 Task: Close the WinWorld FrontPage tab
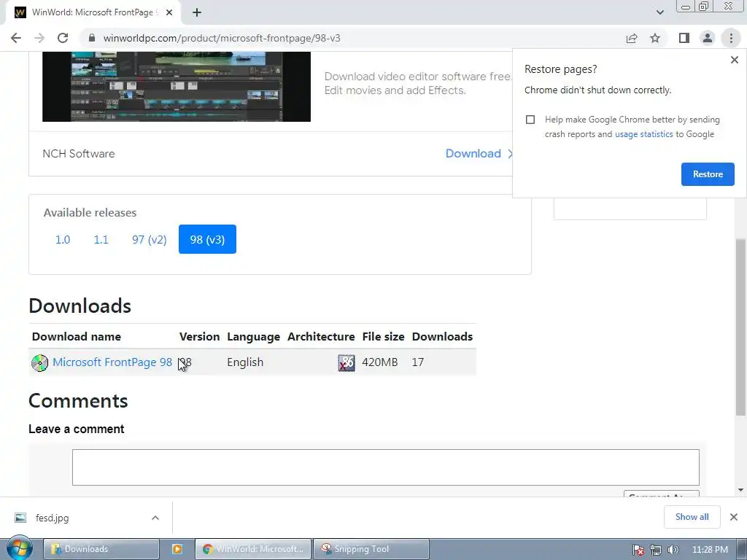click(169, 12)
